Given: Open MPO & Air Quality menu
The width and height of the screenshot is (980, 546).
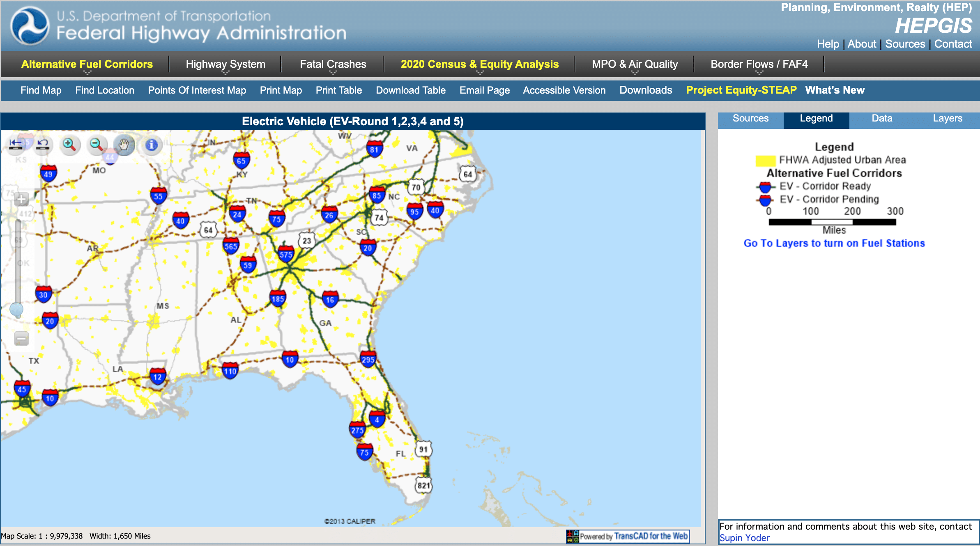Looking at the screenshot, I should (x=635, y=64).
